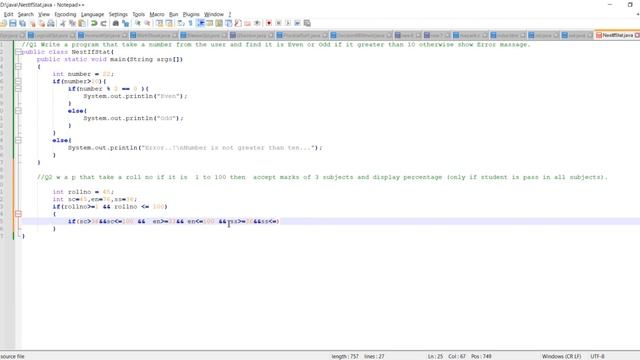Image resolution: width=640 pixels, height=360 pixels.
Task: Click the Paste toolbar icon
Action: tap(82, 23)
